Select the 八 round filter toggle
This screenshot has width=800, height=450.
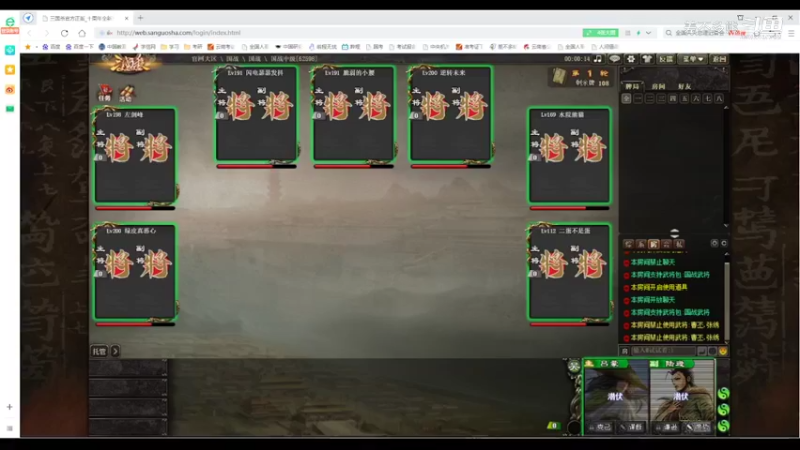click(719, 98)
